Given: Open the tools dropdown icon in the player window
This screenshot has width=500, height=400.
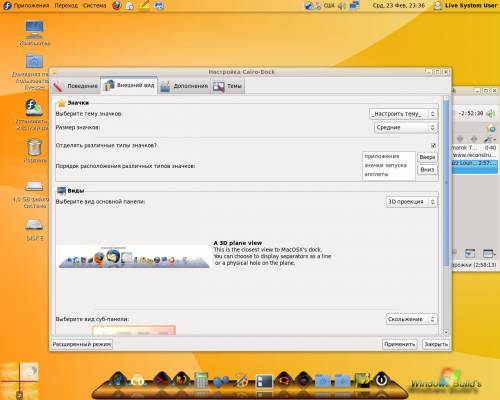Looking at the screenshot, I should pyautogui.click(x=489, y=139).
